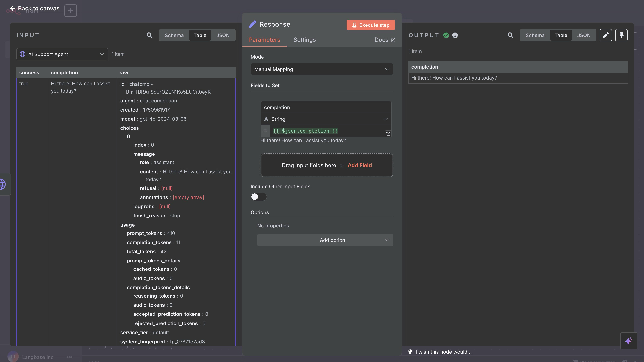The height and width of the screenshot is (362, 644).
Task: Open the Manual Mapping mode dropdown
Action: tap(321, 69)
